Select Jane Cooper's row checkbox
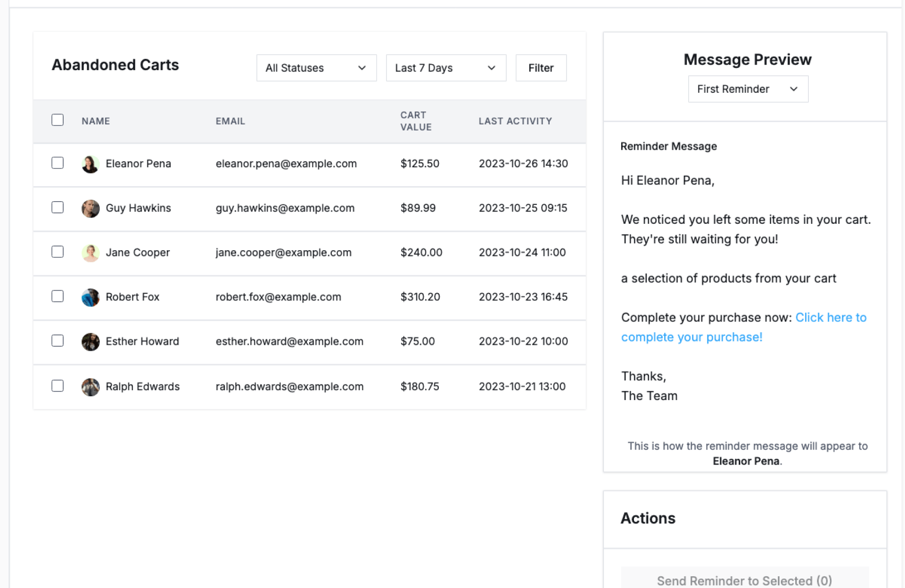The width and height of the screenshot is (905, 588). point(58,252)
